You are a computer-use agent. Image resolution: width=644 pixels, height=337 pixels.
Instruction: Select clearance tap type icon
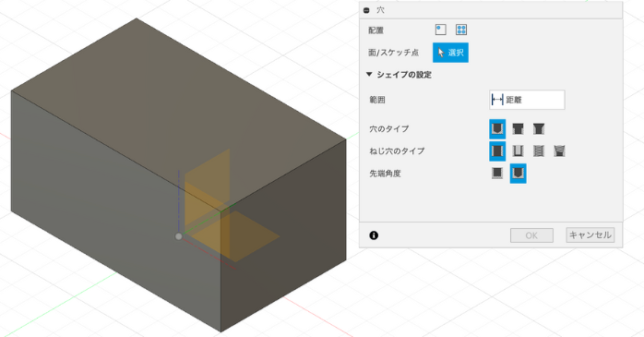[x=518, y=151]
